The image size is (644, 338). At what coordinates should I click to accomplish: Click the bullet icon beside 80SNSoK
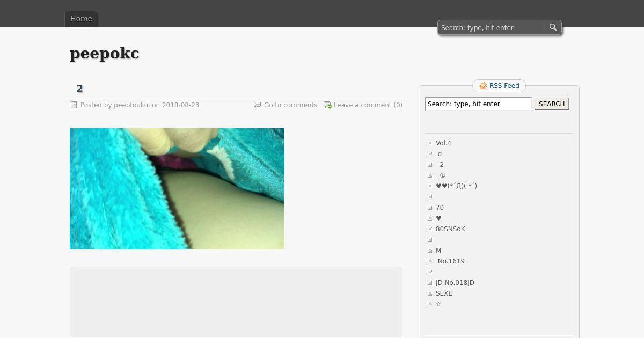(x=430, y=229)
